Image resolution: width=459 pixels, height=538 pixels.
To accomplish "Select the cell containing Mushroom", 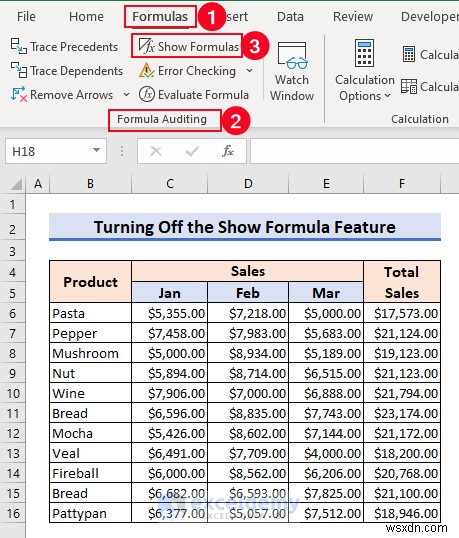I will 91,353.
